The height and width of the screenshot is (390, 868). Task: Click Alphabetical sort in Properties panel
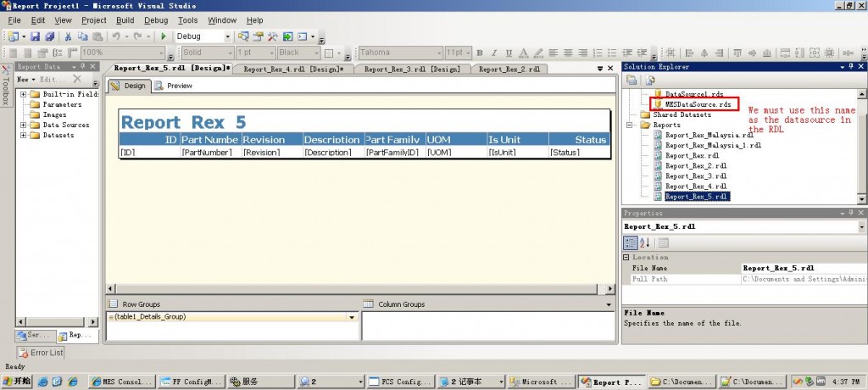[x=645, y=242]
